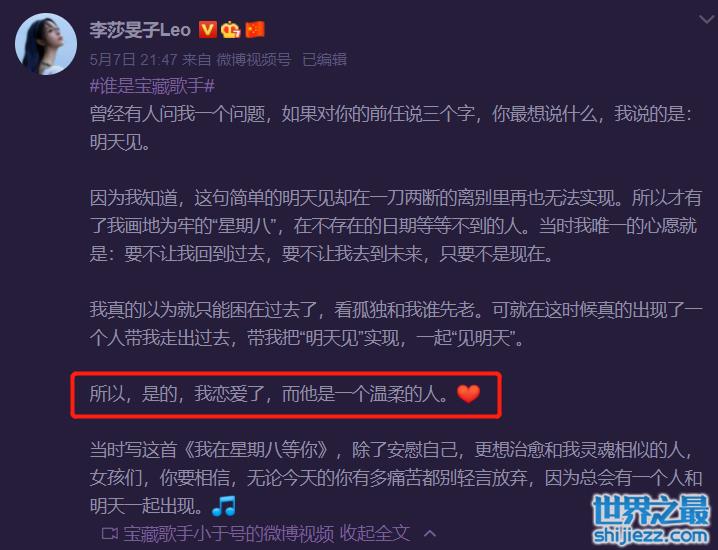The height and width of the screenshot is (550, 718).
Task: Click the orange V verified badge
Action: [207, 30]
